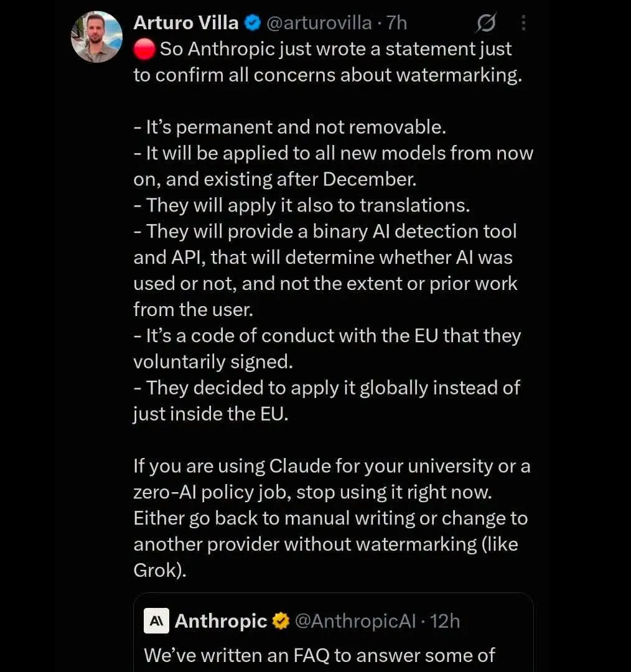Click the 12h timestamp on quoted post
The height and width of the screenshot is (672, 631).
click(445, 621)
